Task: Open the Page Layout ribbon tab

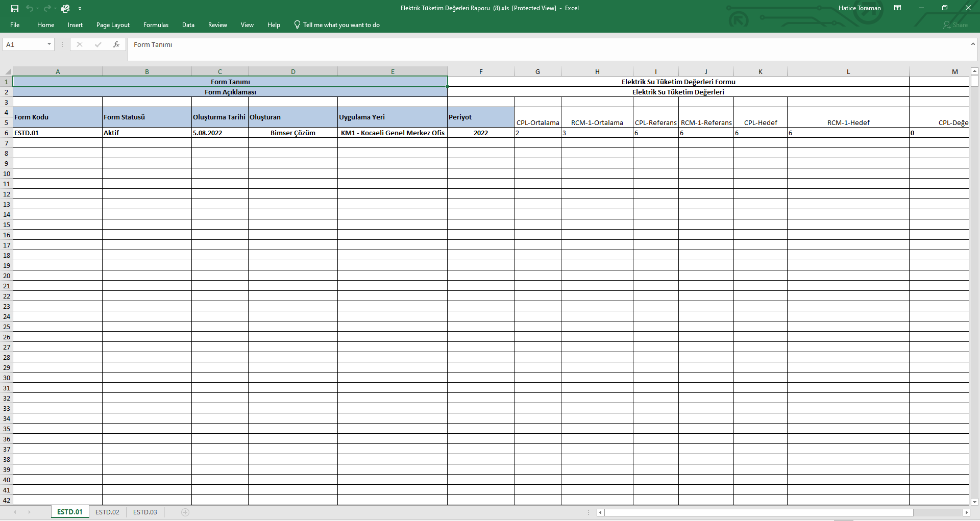Action: coord(113,25)
